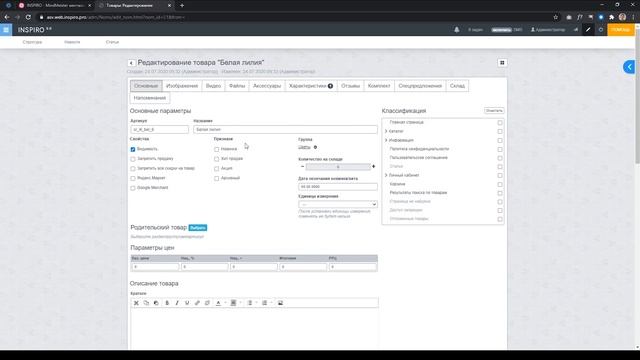The image size is (640, 360).
Task: Click the browser profile avatar icon
Action: tap(622, 17)
